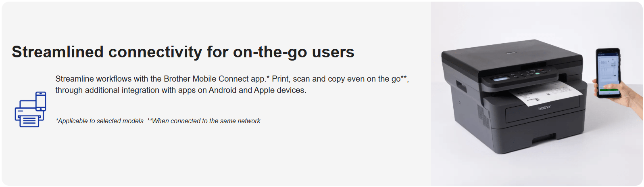Click the printer's LCD display
Viewport: 644px width, 187px height.
pyautogui.click(x=500, y=79)
